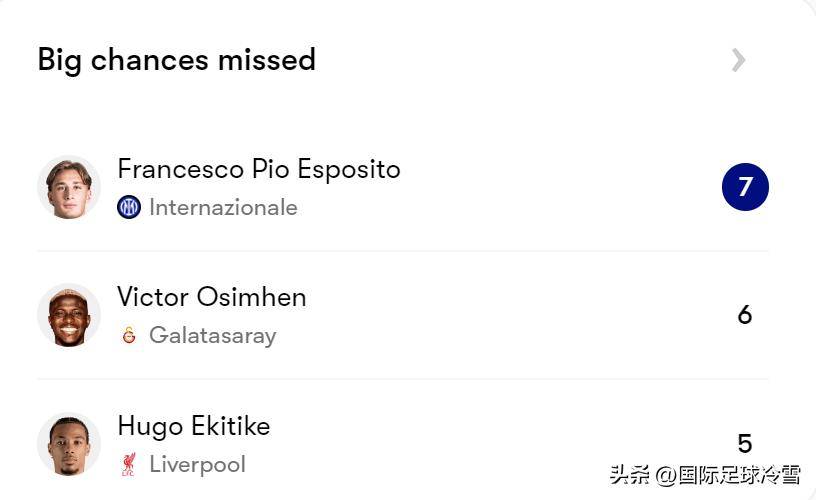Select the Victor Osimhen name

[211, 297]
